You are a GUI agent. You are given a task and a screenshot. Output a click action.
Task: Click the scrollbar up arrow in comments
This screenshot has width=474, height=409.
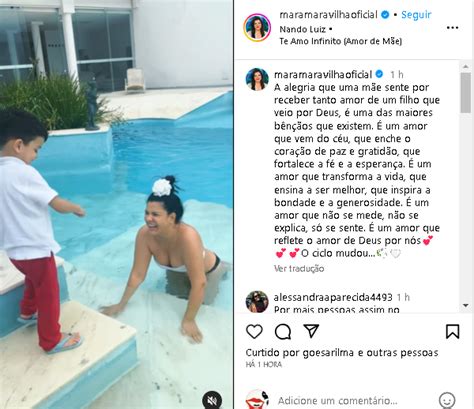click(x=466, y=67)
